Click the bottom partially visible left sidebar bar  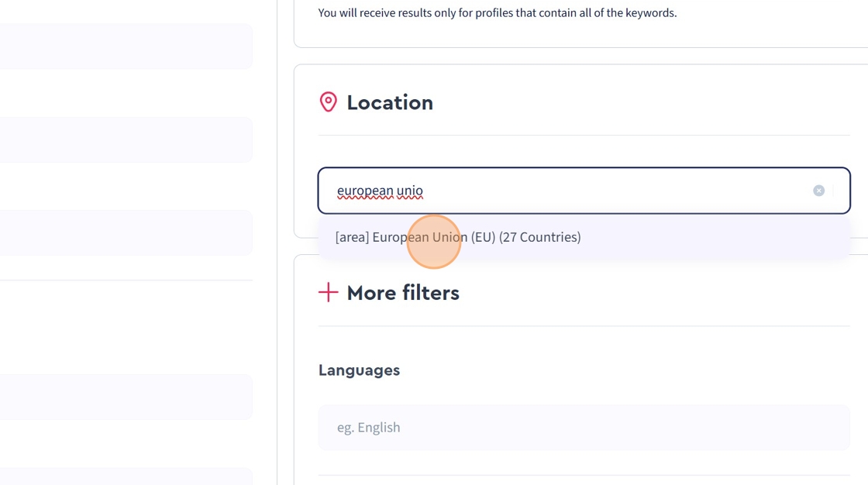(126, 476)
